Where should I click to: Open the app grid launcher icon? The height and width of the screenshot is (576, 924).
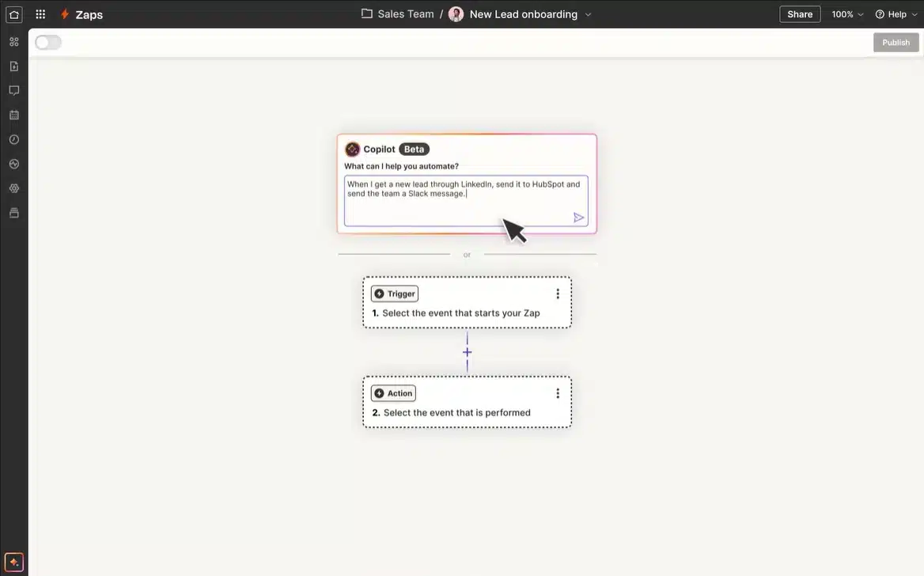pyautogui.click(x=40, y=13)
